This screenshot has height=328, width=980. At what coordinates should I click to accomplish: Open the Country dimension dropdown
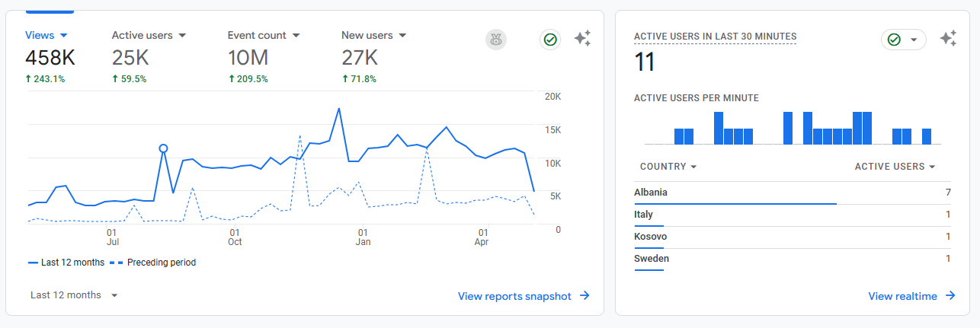(x=668, y=167)
